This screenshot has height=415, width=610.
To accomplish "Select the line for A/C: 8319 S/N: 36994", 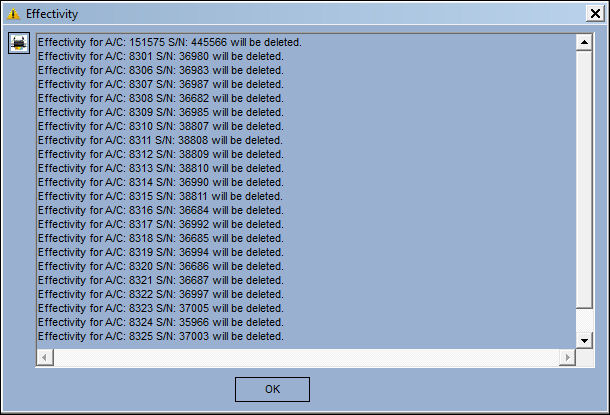I will 161,252.
